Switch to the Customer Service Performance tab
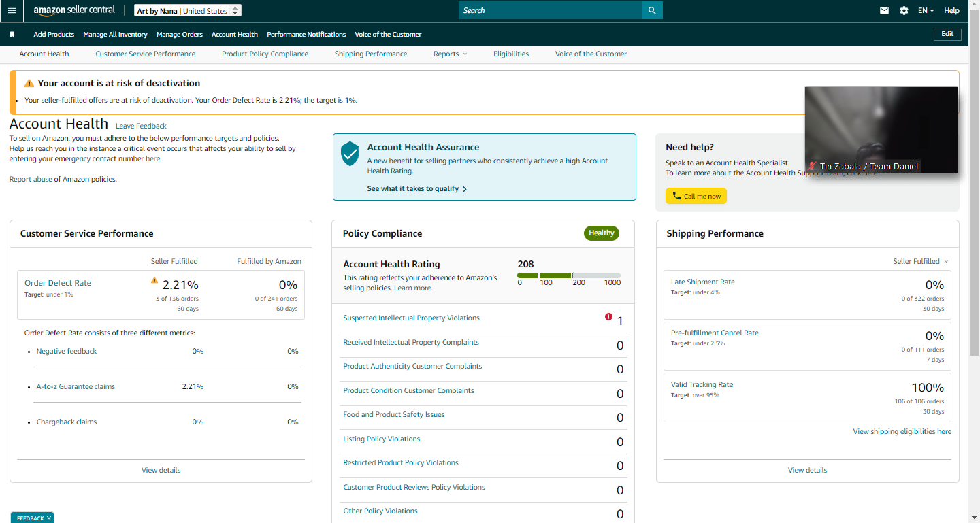Viewport: 980px width, 523px height. [x=146, y=54]
